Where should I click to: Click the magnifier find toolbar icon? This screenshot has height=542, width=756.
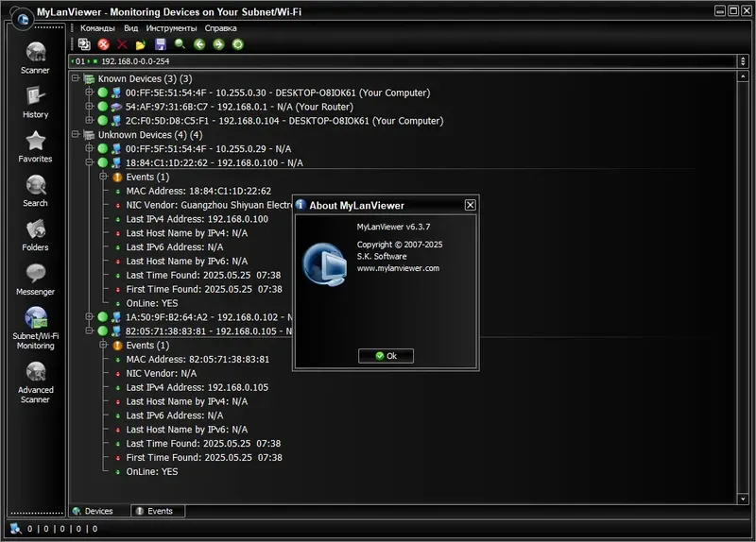tap(180, 44)
